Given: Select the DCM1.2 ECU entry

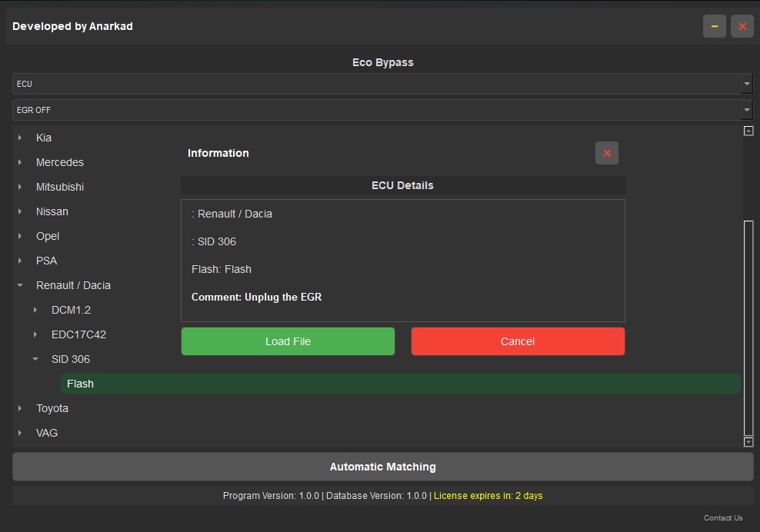Looking at the screenshot, I should [71, 310].
